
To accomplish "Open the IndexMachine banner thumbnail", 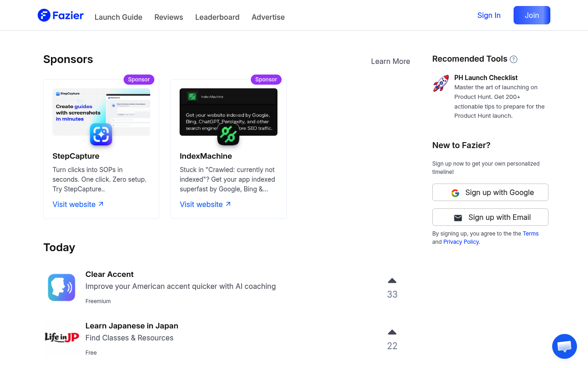I will coord(228,112).
